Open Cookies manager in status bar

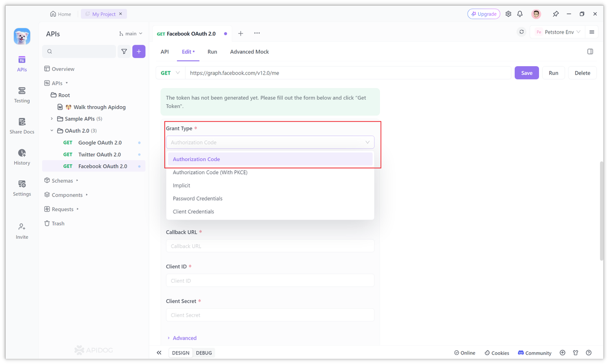coord(497,353)
